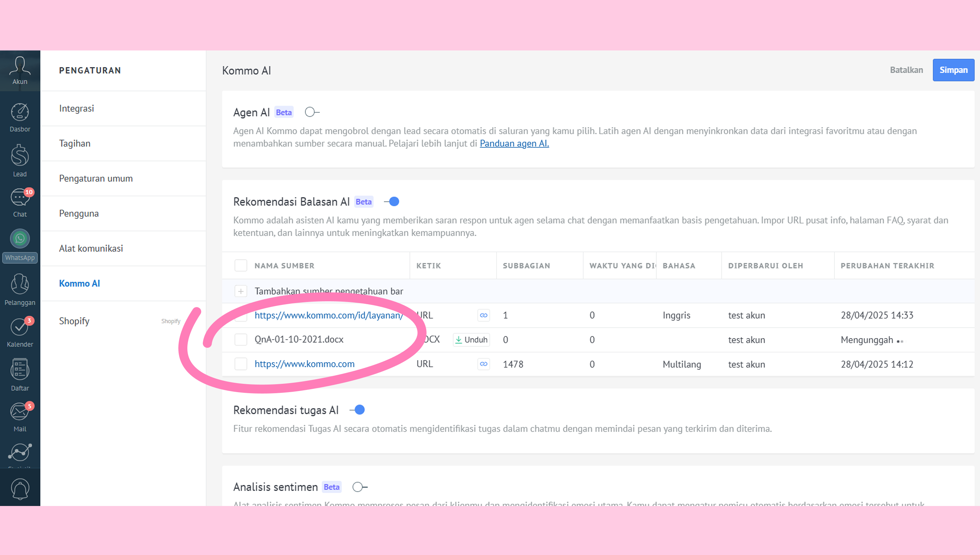The image size is (980, 555).
Task: Open Shopify settings menu item
Action: click(x=123, y=321)
